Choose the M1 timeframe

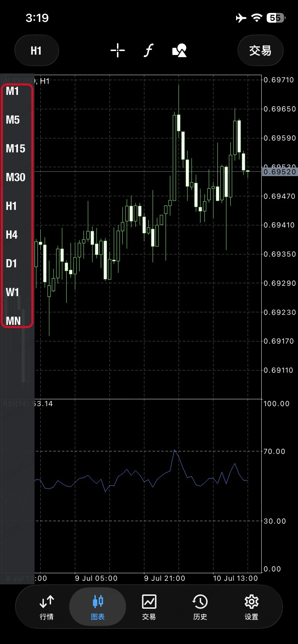click(12, 91)
